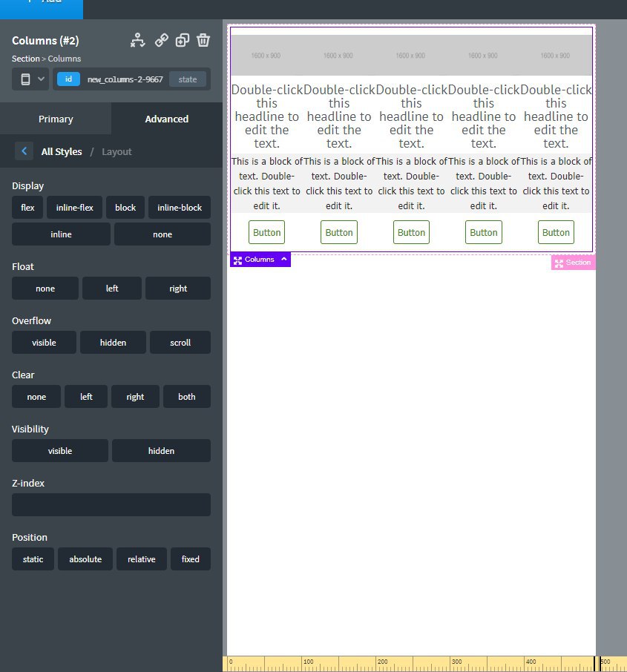Click the Layout breadcrumb item

116,152
